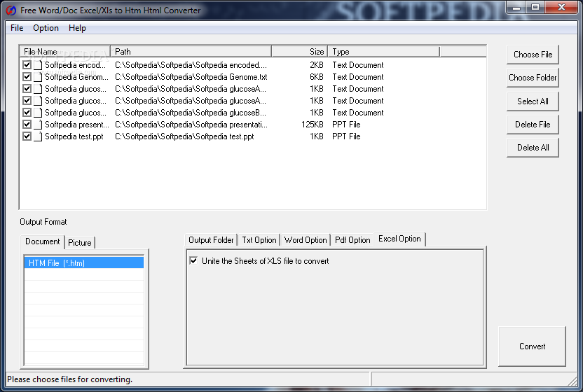This screenshot has width=583, height=392.
Task: Toggle checkbox for the second Softpedia glucoseA row
Action: (x=27, y=101)
